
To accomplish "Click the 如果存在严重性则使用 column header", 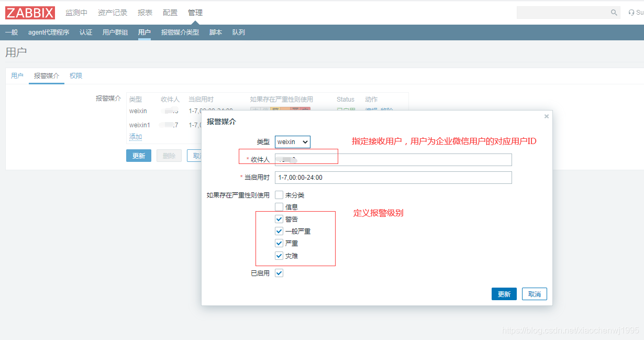I will pos(282,99).
